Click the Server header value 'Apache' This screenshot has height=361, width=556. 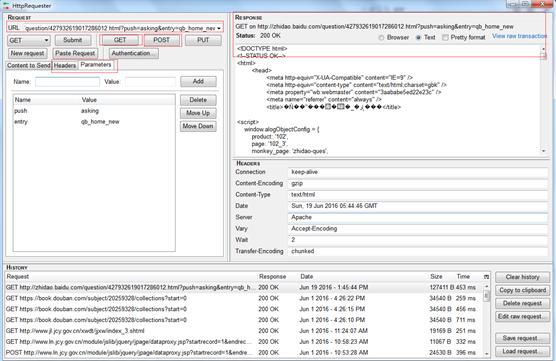point(418,217)
